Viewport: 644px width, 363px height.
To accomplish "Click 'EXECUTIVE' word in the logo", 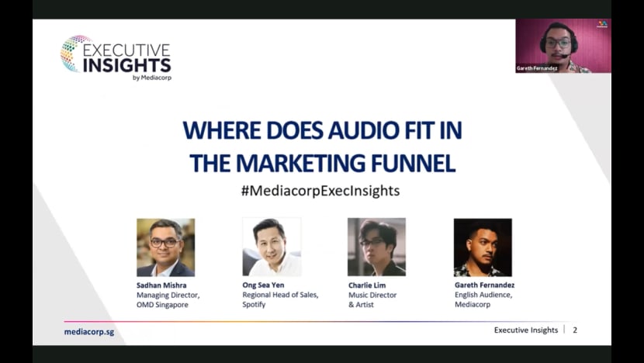I will (x=126, y=50).
